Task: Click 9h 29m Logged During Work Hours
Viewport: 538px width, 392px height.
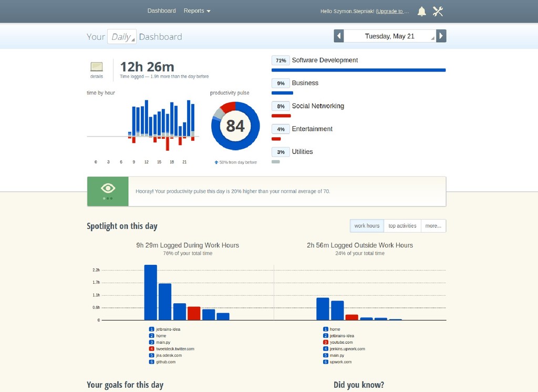Action: pyautogui.click(x=188, y=245)
